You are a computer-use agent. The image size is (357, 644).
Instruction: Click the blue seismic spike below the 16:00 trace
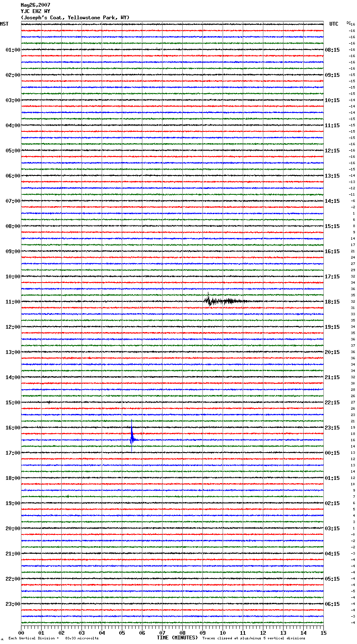(132, 437)
